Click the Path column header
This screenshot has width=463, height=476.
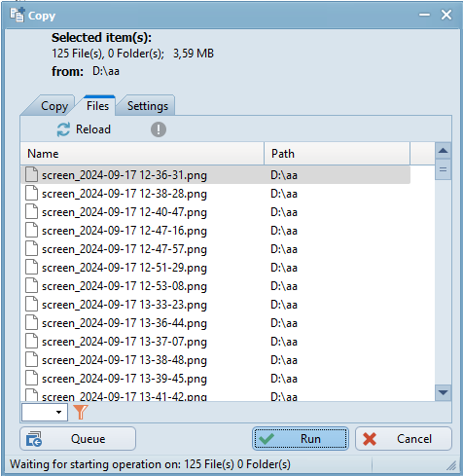(x=337, y=154)
